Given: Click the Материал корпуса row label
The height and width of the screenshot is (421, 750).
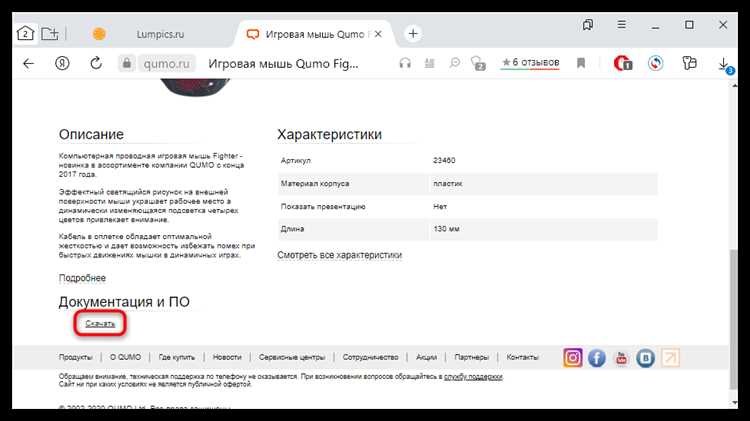Looking at the screenshot, I should coord(315,184).
